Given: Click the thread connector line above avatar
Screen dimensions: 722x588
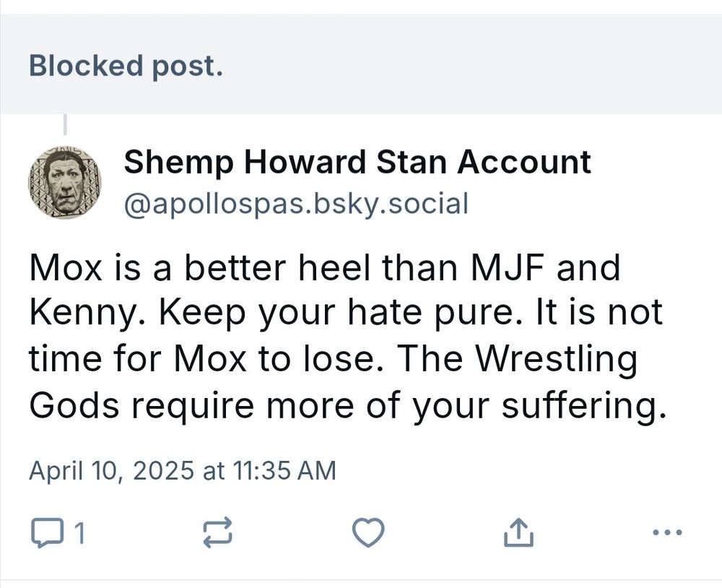Looking at the screenshot, I should click(x=65, y=126).
